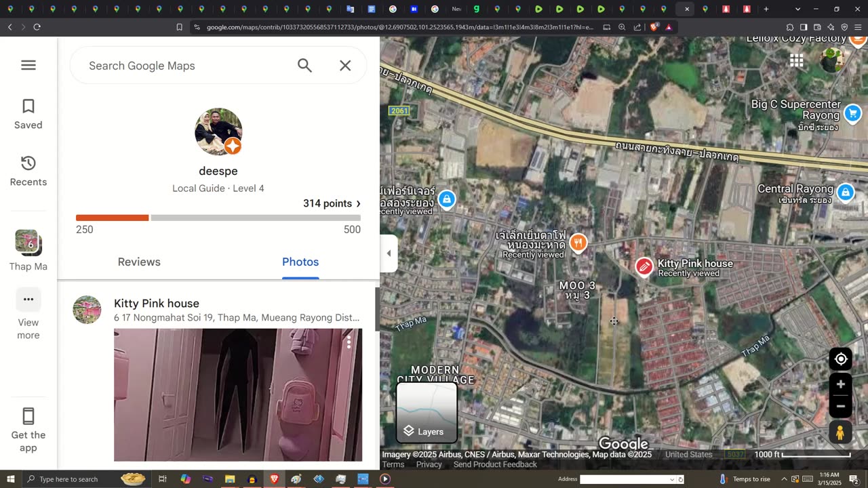Open the taskbar Address dropdown arrow

[x=673, y=479]
